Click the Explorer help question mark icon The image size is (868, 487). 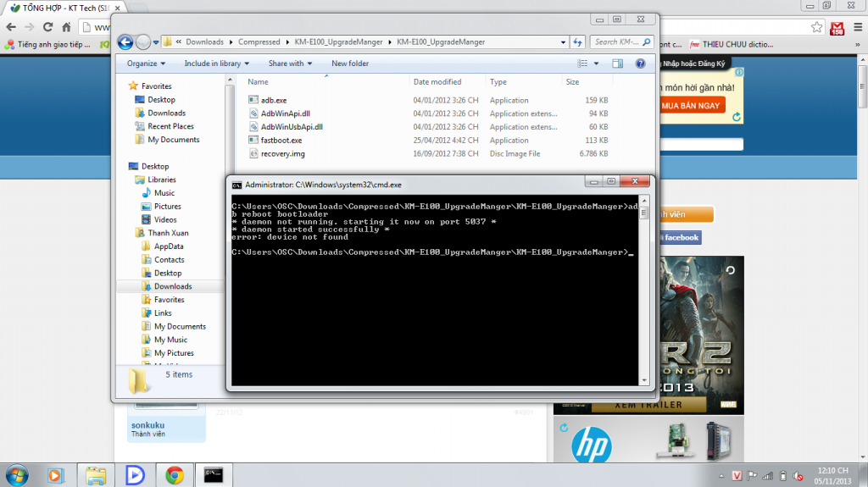click(641, 64)
